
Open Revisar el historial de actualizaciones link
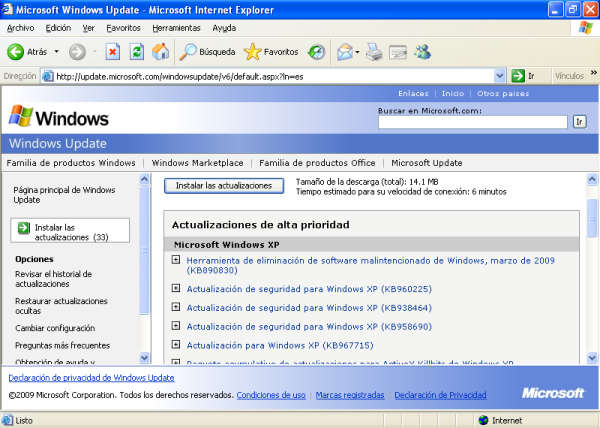[53, 279]
